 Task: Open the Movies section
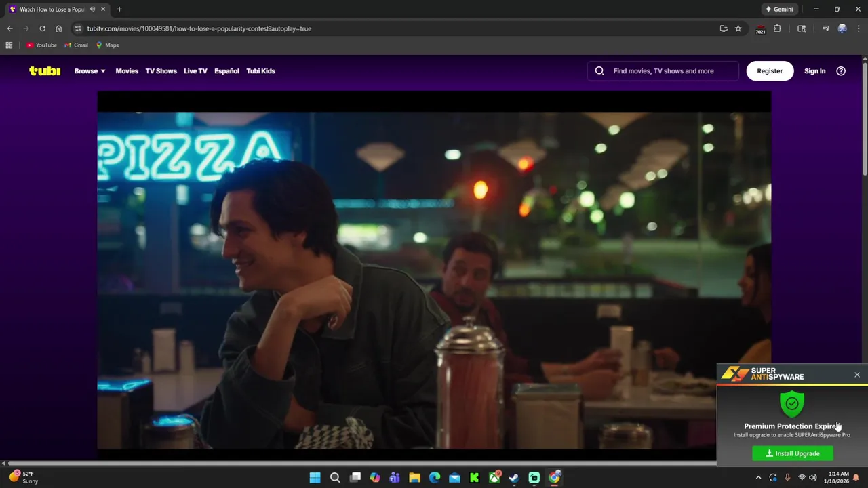[x=127, y=70]
